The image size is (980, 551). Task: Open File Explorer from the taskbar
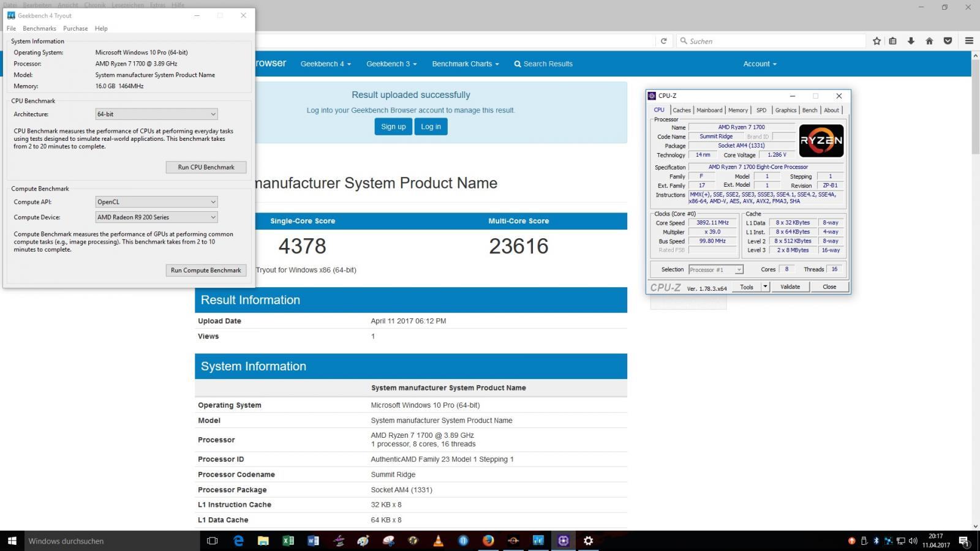tap(263, 541)
